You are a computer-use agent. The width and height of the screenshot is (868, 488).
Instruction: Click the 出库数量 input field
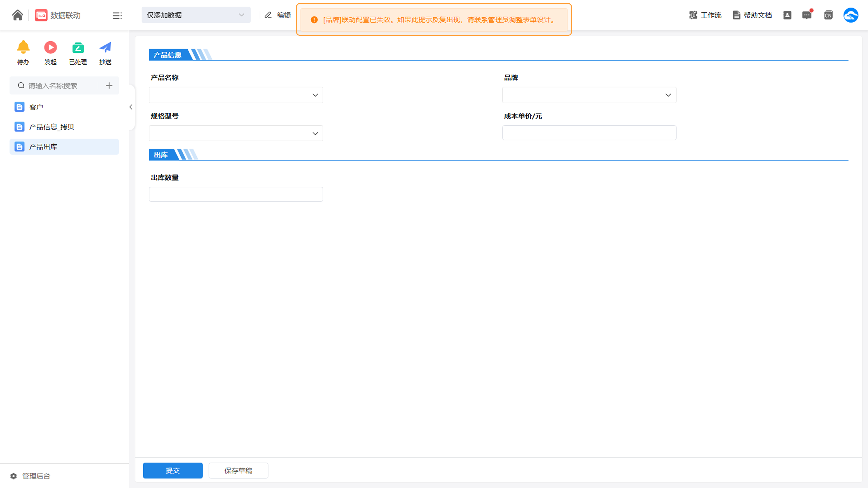(x=236, y=194)
